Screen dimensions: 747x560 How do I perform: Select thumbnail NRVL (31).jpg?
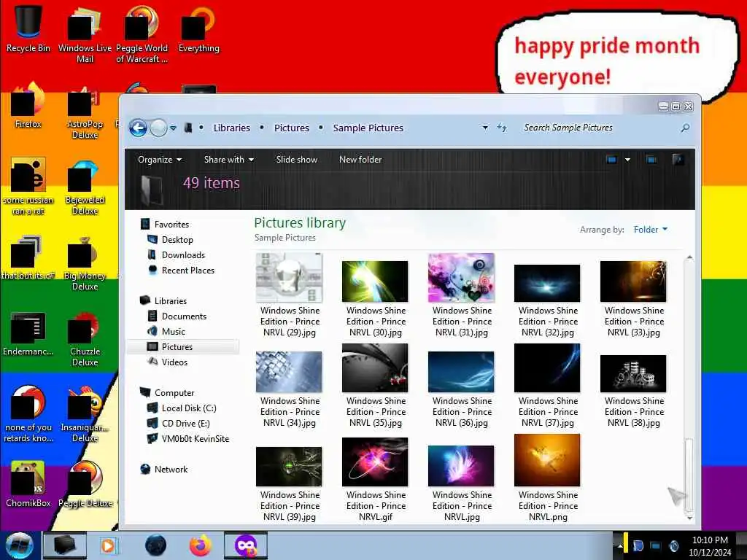point(461,278)
